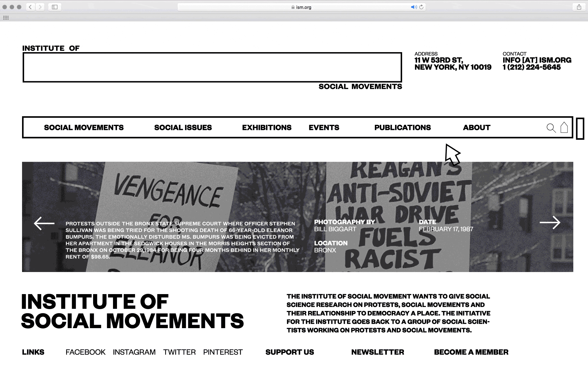Viewport: 588px width, 368px height.
Task: Toggle the Safari sidebar button
Action: 55,7
